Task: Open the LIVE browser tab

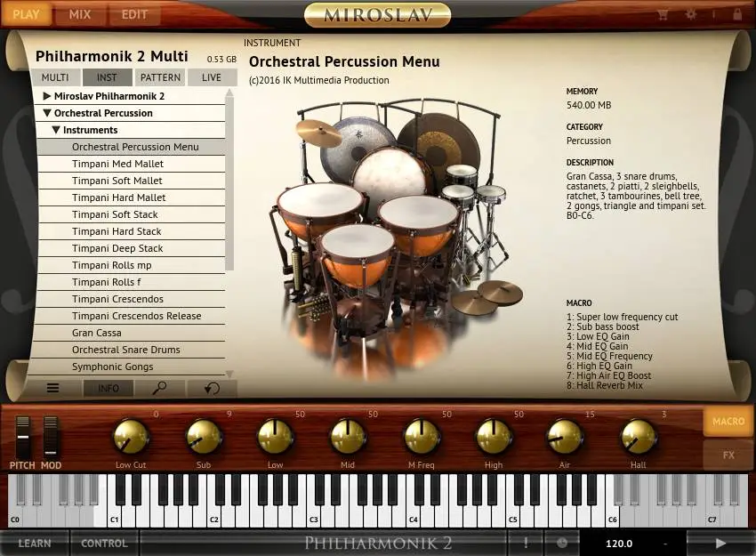Action: [212, 77]
